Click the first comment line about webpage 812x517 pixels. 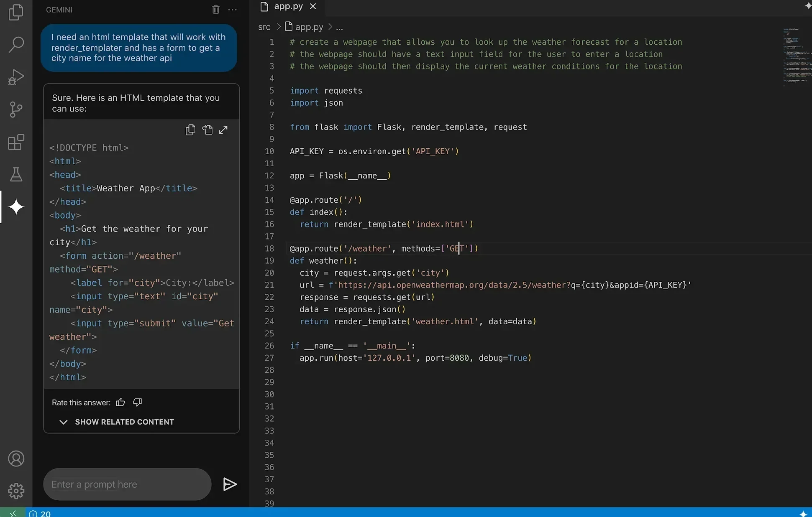[486, 42]
